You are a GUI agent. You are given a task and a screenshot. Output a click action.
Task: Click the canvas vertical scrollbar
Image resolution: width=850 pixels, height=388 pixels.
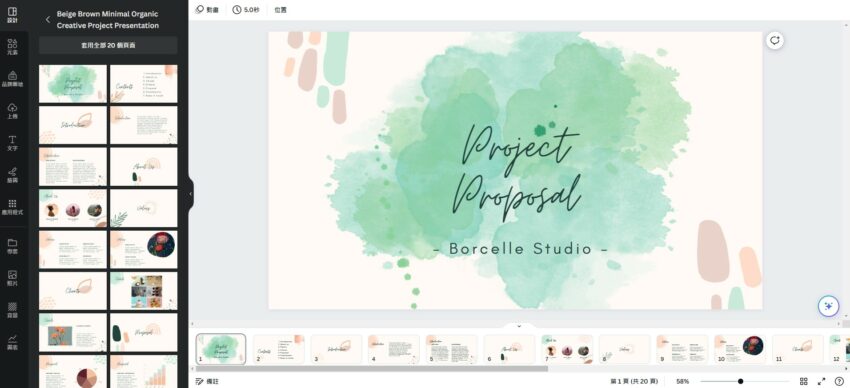846,169
